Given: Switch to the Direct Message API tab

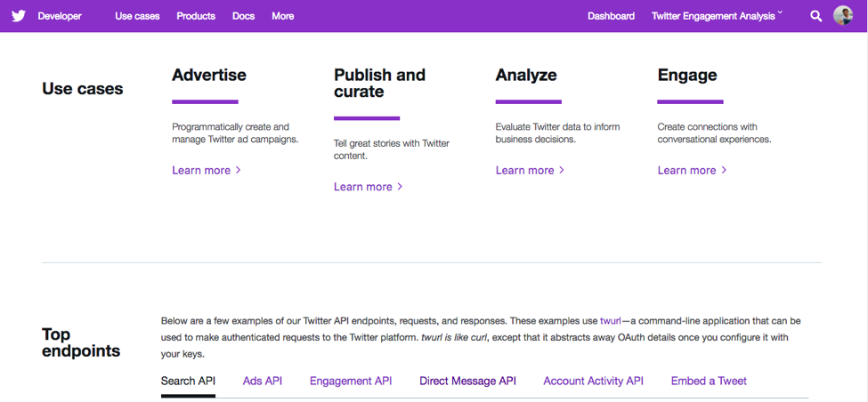Looking at the screenshot, I should (x=467, y=381).
